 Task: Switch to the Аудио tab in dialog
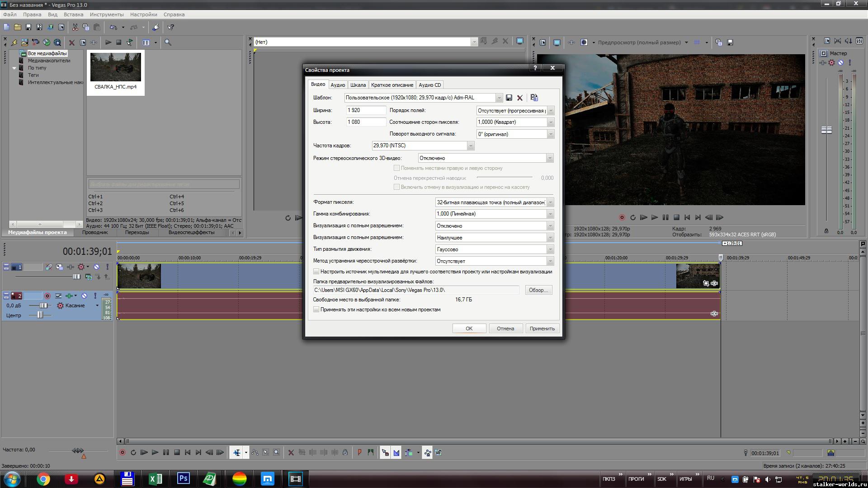pyautogui.click(x=338, y=85)
